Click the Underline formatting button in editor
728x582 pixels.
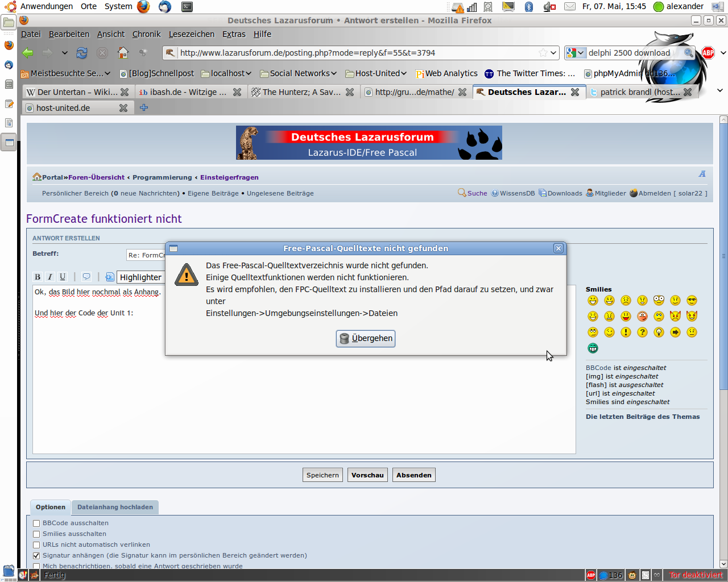click(x=63, y=277)
